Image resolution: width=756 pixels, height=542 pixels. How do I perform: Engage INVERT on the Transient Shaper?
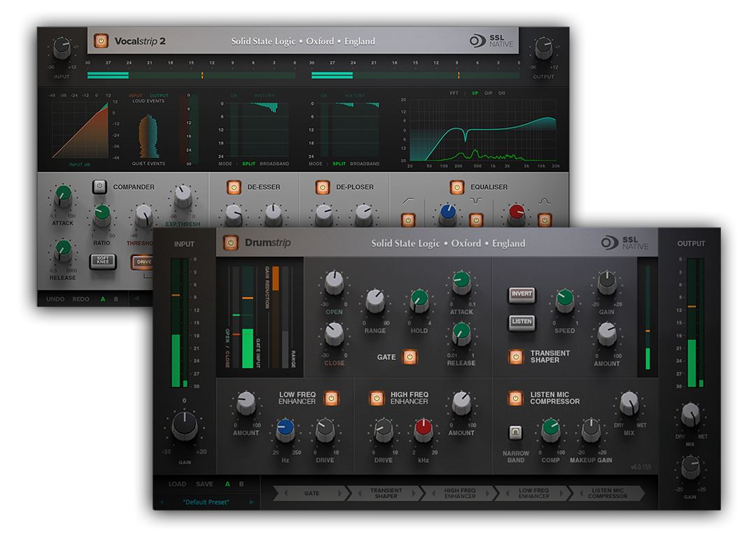521,295
